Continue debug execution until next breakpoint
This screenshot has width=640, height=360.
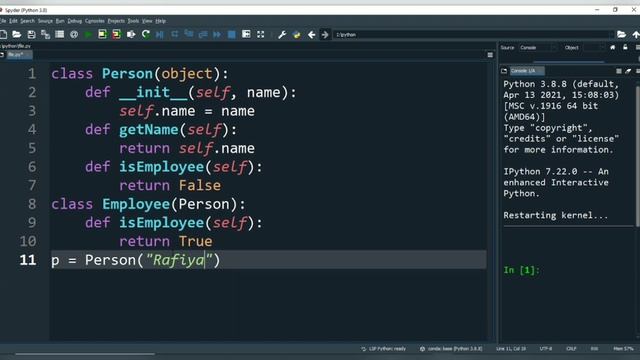217,35
